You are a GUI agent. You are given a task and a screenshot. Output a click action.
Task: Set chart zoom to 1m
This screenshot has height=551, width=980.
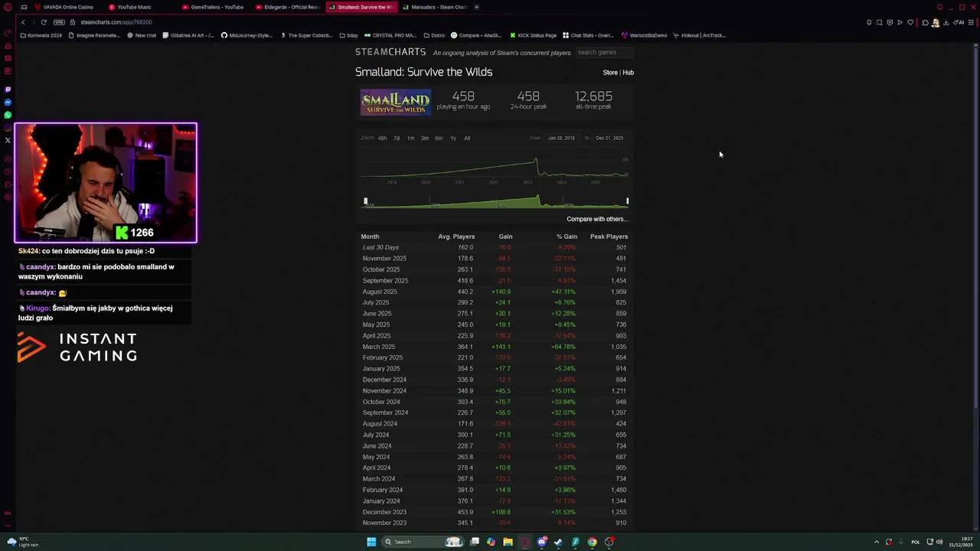point(410,139)
